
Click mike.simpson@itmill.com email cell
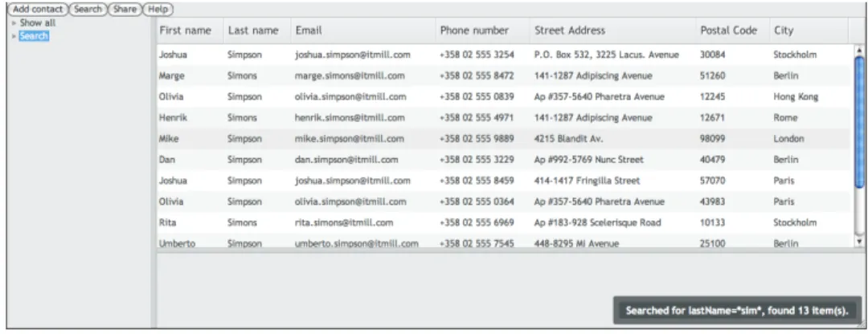350,139
